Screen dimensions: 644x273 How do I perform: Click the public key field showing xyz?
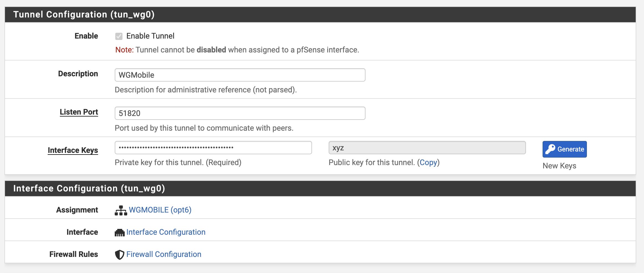[427, 148]
